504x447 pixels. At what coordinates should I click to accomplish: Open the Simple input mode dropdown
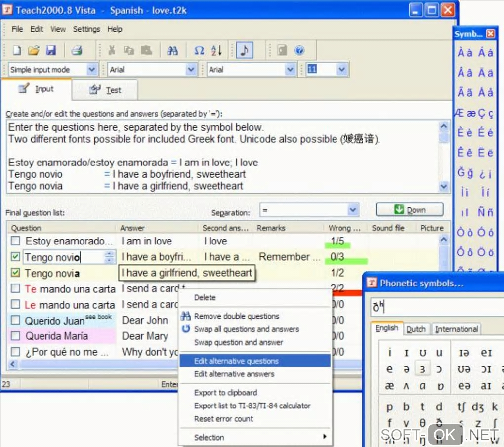(91, 69)
